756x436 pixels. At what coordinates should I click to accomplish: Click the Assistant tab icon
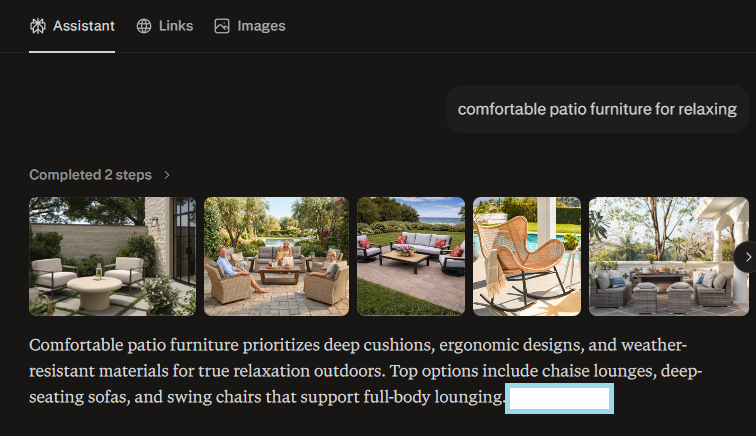coord(38,26)
